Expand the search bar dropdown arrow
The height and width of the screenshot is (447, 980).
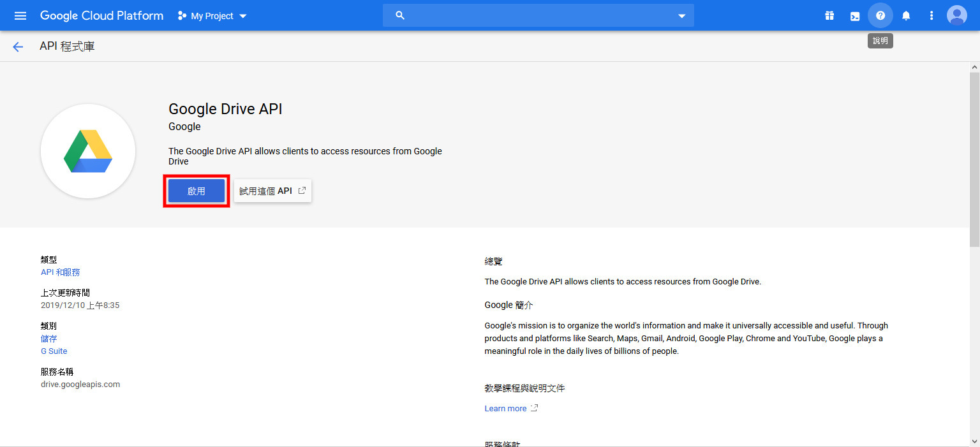point(681,16)
